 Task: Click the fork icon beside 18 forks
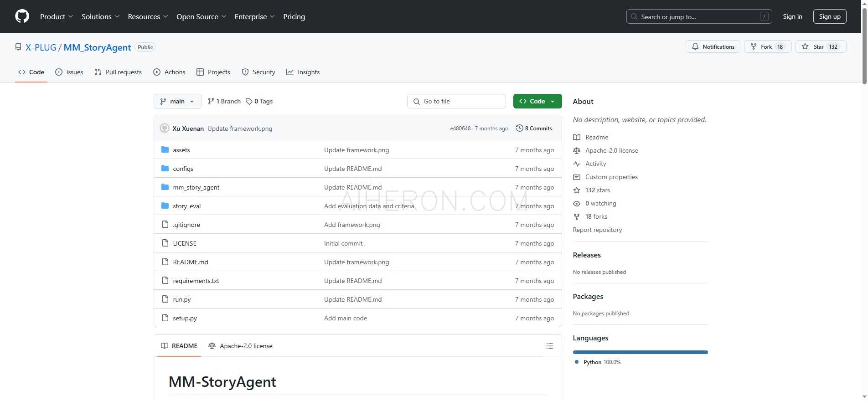[577, 216]
